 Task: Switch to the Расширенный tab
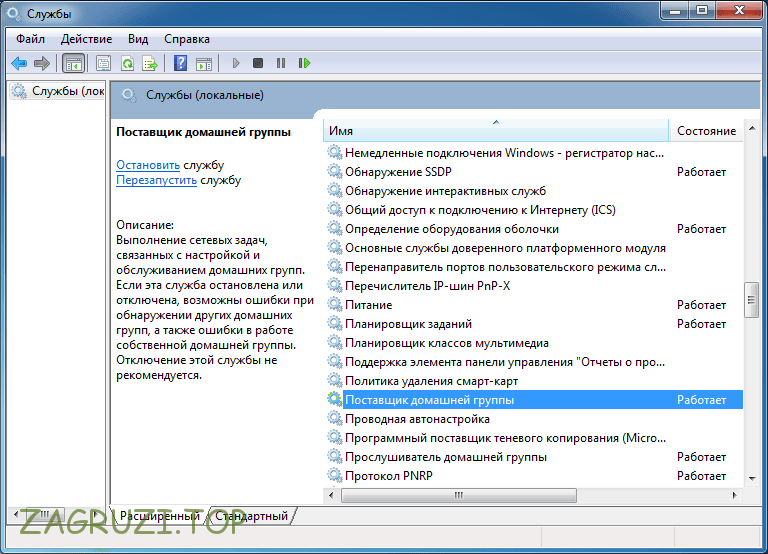160,516
